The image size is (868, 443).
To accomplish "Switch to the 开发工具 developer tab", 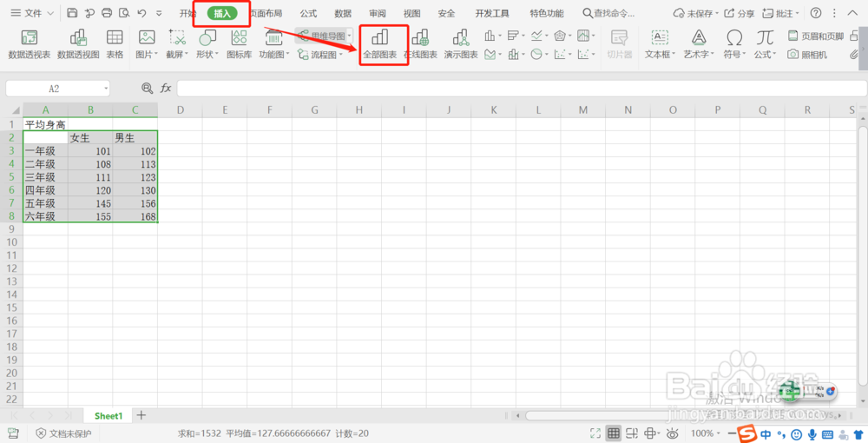I will [x=491, y=13].
